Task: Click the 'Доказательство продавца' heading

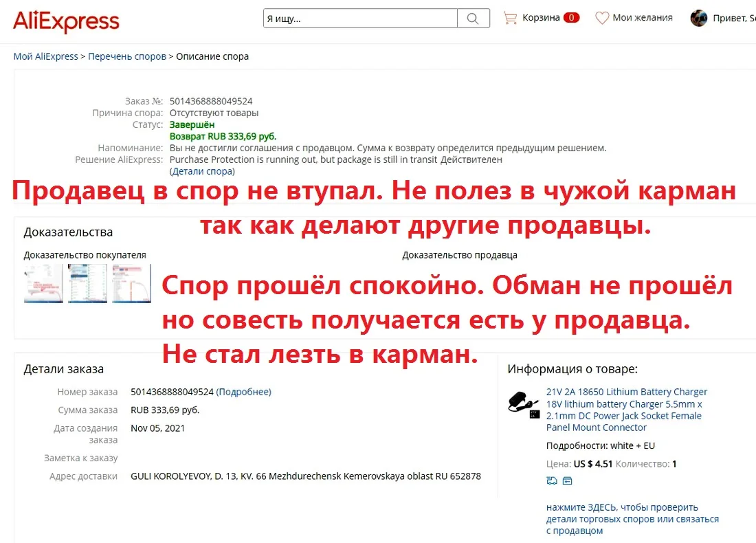Action: (460, 255)
